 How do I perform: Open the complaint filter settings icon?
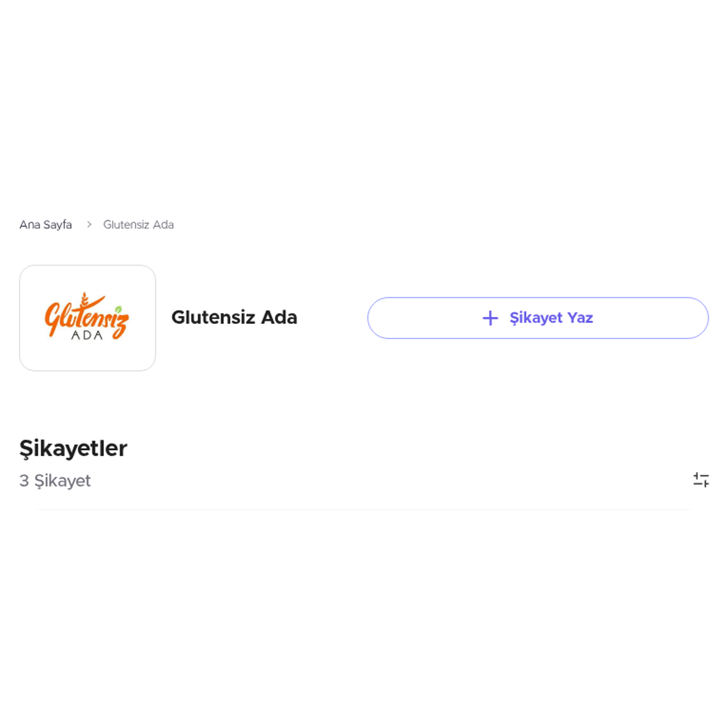(x=701, y=480)
